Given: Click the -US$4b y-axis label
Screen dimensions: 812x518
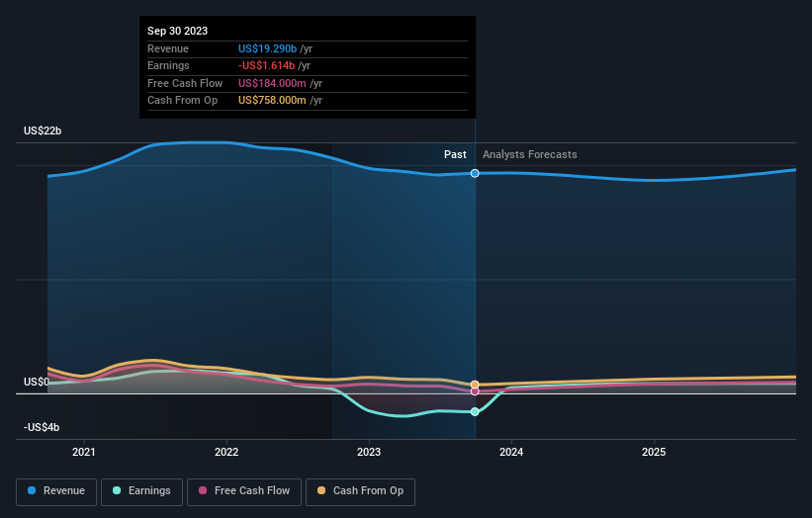Looking at the screenshot, I should [42, 427].
